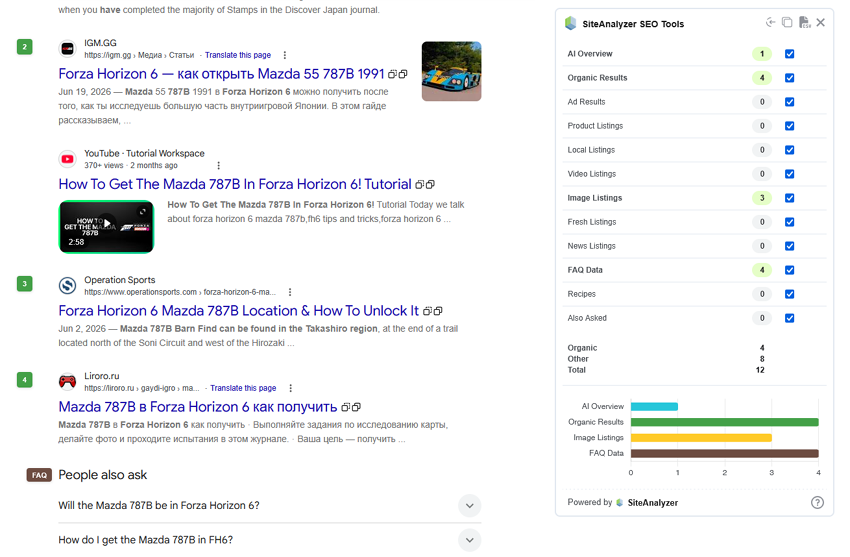Click the teal AI Overview chart bar
850x557 pixels.
click(x=654, y=406)
